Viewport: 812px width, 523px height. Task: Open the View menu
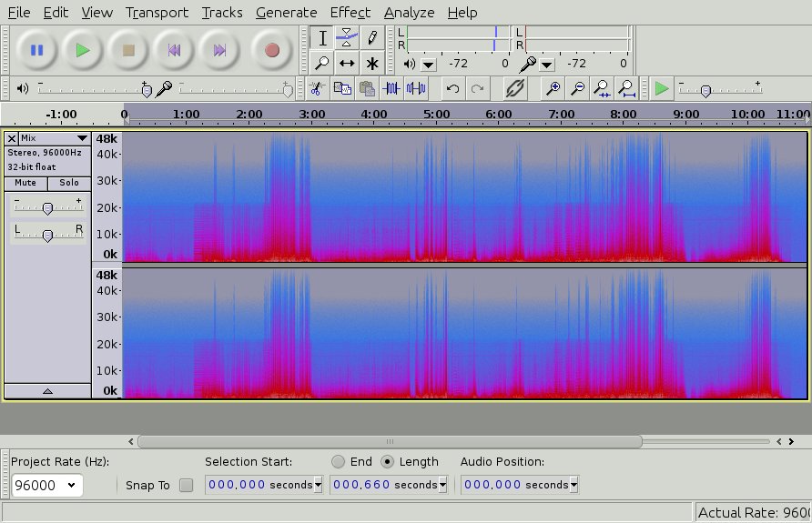tap(96, 13)
